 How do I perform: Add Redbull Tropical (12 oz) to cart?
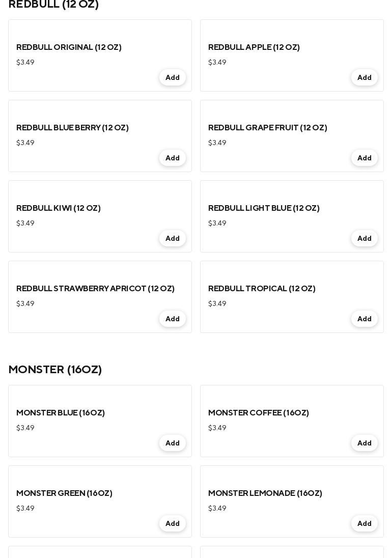point(364,319)
